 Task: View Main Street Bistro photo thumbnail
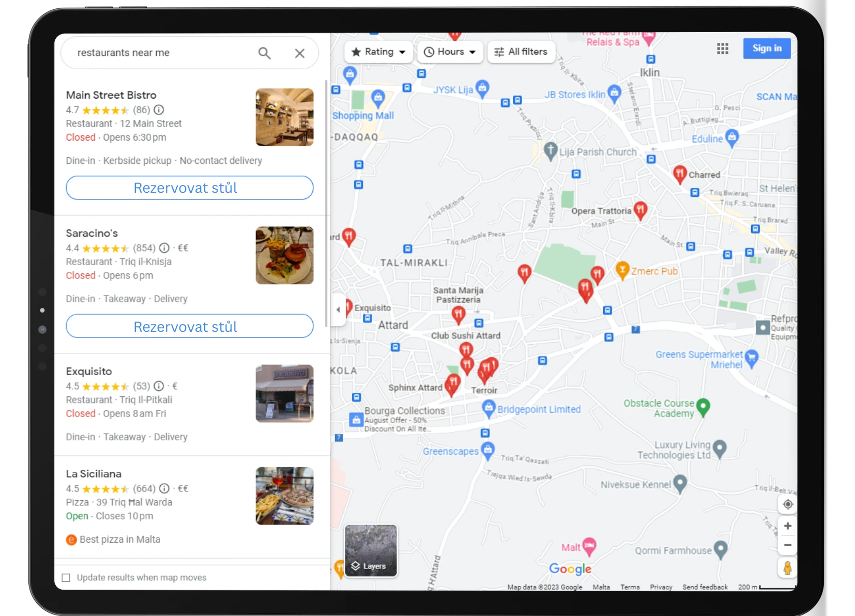[284, 117]
